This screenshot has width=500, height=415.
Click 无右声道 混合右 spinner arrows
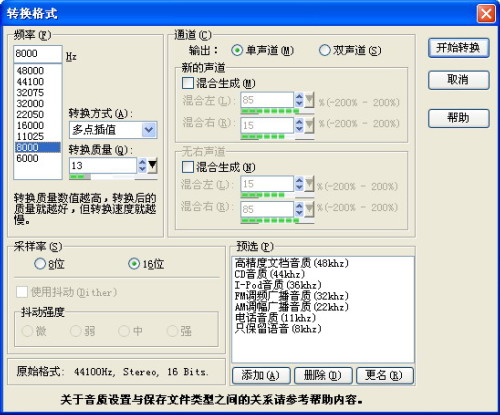pyautogui.click(x=299, y=209)
